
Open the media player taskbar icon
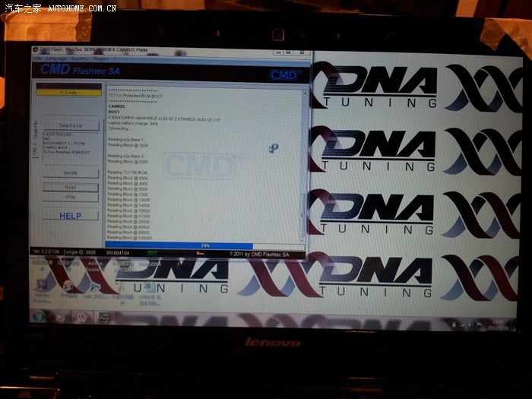(60, 317)
